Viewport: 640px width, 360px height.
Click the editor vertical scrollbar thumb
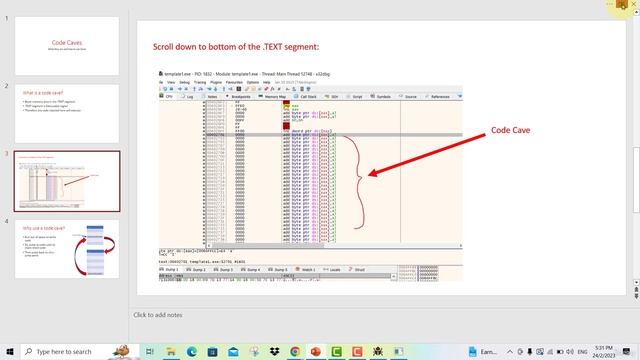(636, 180)
